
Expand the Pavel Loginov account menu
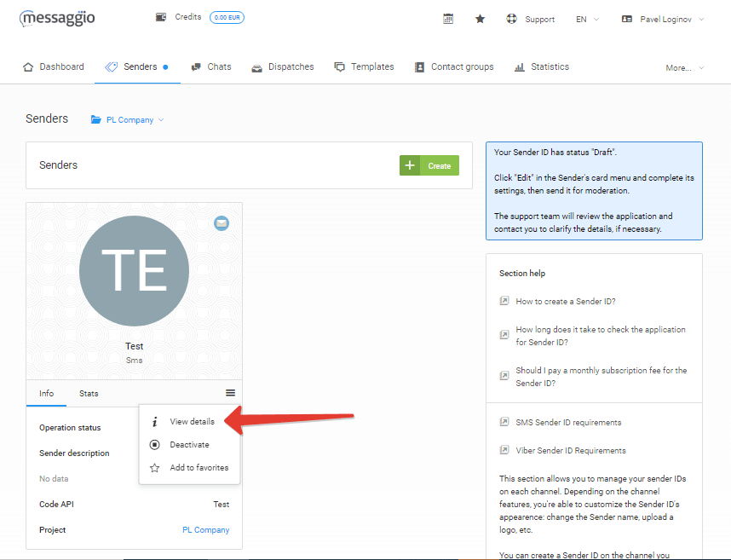pos(672,19)
